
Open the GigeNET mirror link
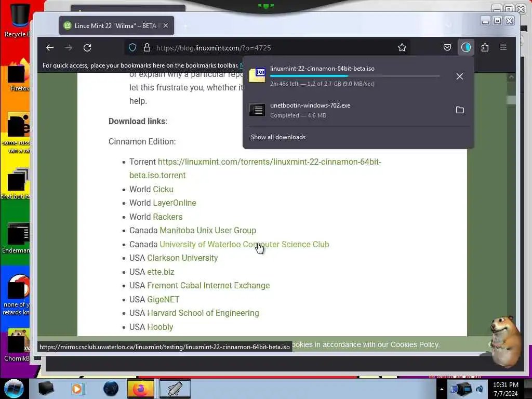click(163, 299)
